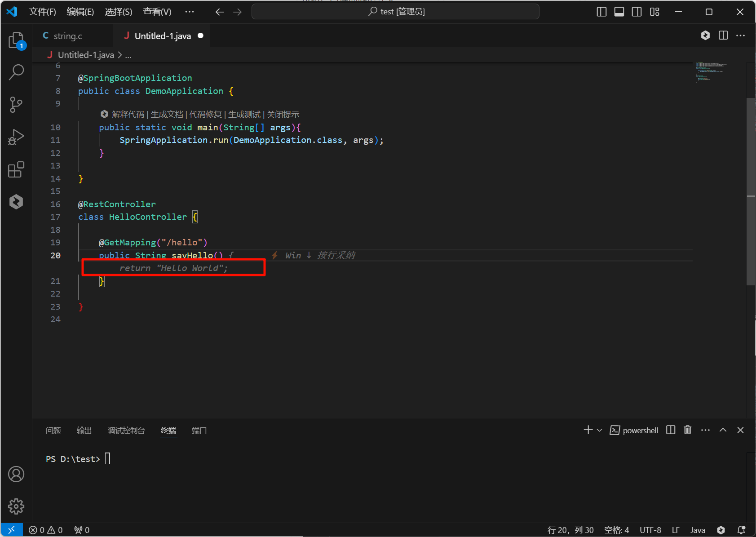Viewport: 756px width, 537px height.
Task: Open the Manage settings gear
Action: point(16,506)
